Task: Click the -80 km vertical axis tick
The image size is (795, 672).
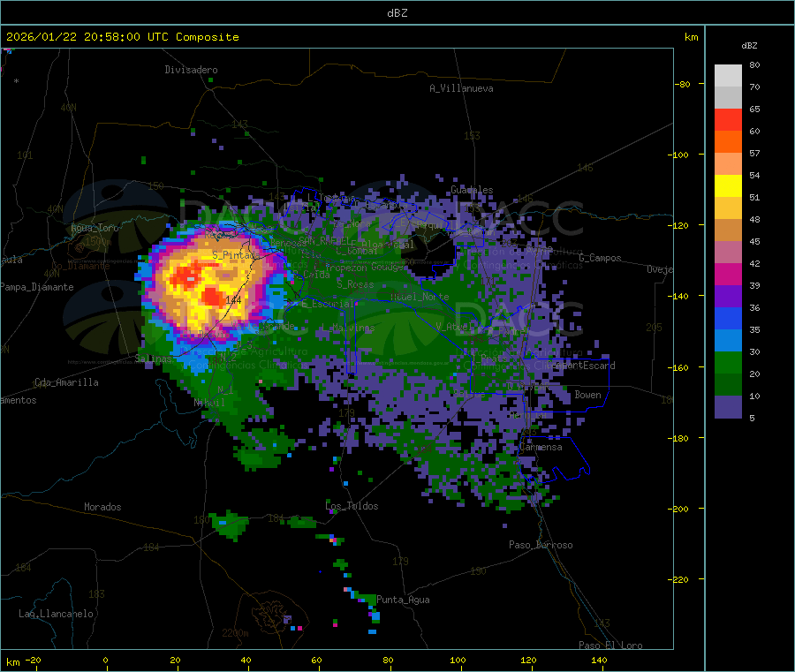Action: tap(683, 84)
